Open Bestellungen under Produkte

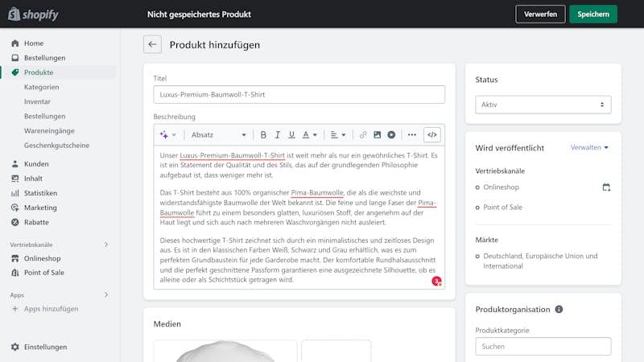pyautogui.click(x=45, y=116)
